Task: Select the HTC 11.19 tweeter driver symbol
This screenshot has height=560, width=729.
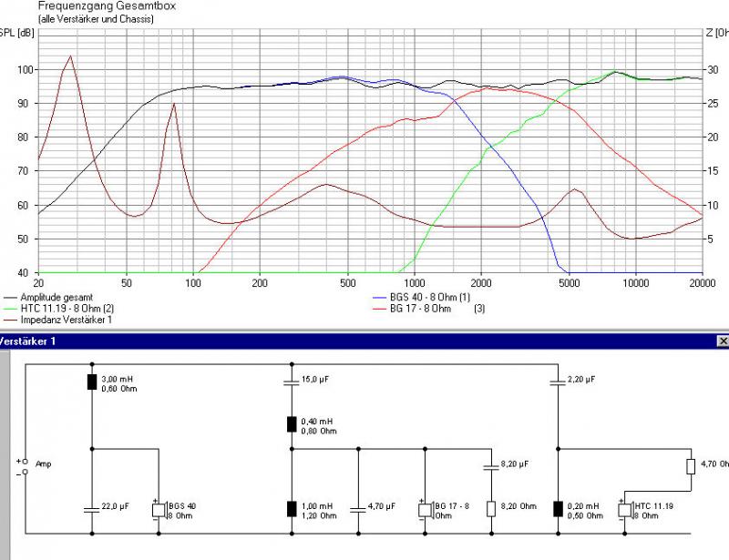Action: (625, 510)
